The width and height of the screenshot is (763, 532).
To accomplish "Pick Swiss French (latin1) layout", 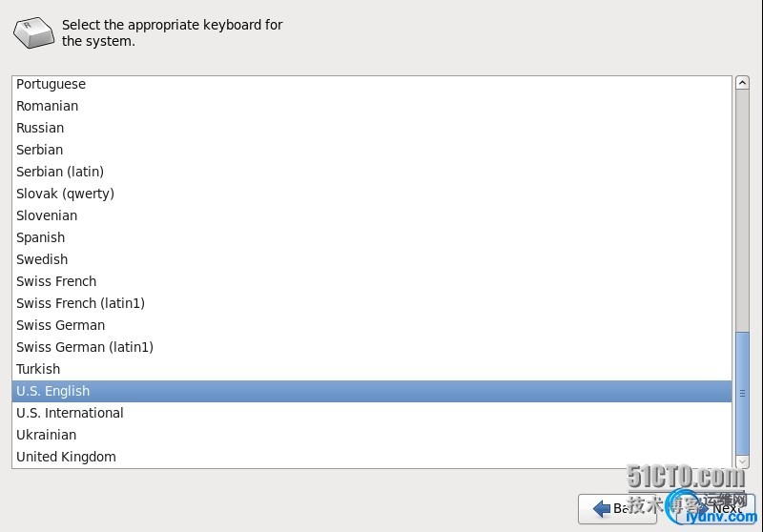I will click(x=80, y=303).
